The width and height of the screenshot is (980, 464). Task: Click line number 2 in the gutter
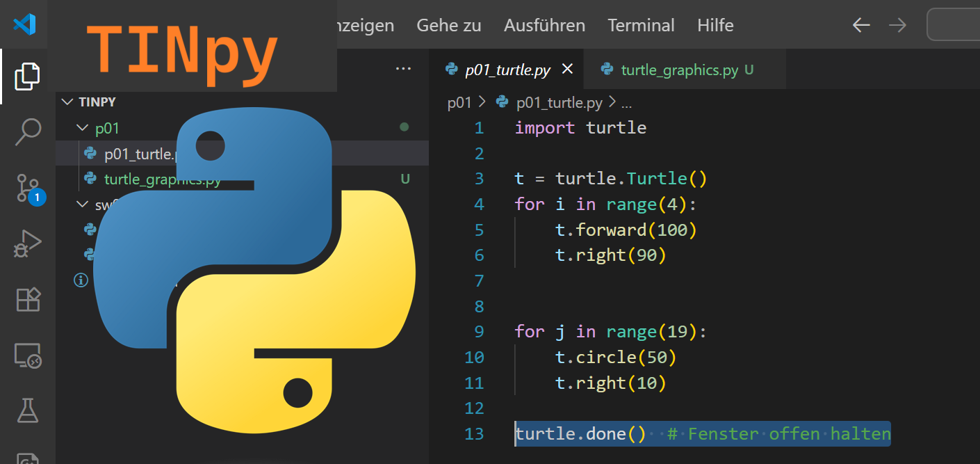tap(478, 154)
